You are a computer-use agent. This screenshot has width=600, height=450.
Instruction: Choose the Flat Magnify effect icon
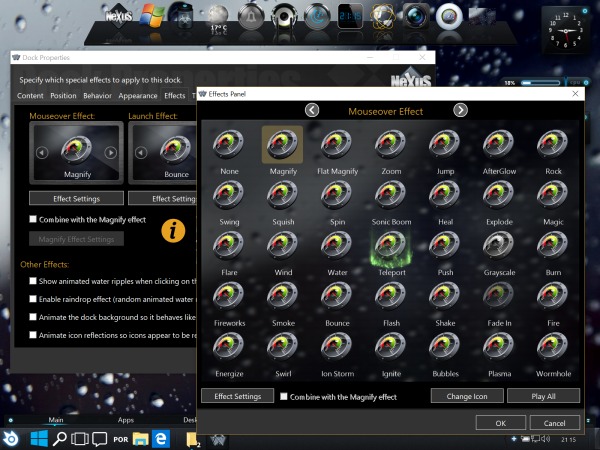click(337, 145)
